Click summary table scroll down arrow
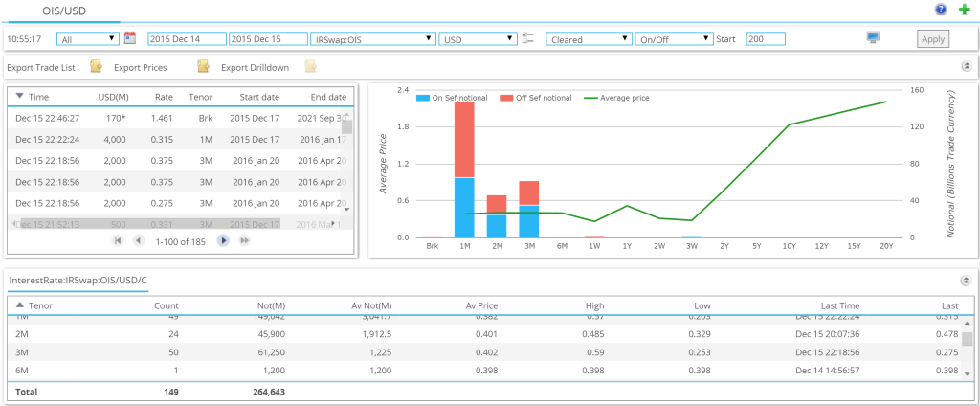Viewport: 980px width, 406px height. coord(967,373)
